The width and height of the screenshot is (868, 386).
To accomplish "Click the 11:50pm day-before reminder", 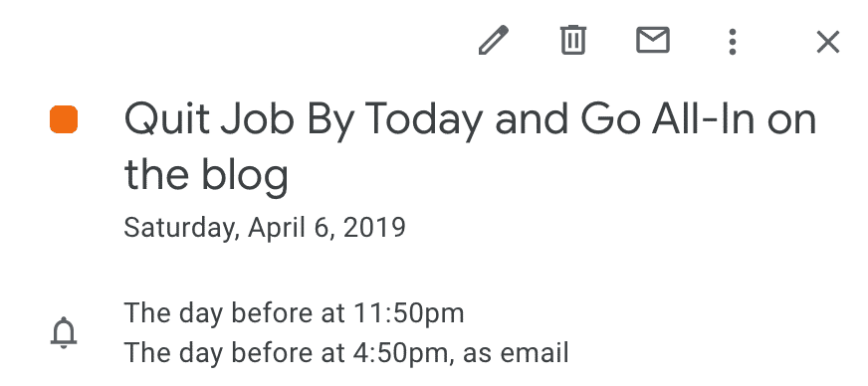I will click(294, 313).
